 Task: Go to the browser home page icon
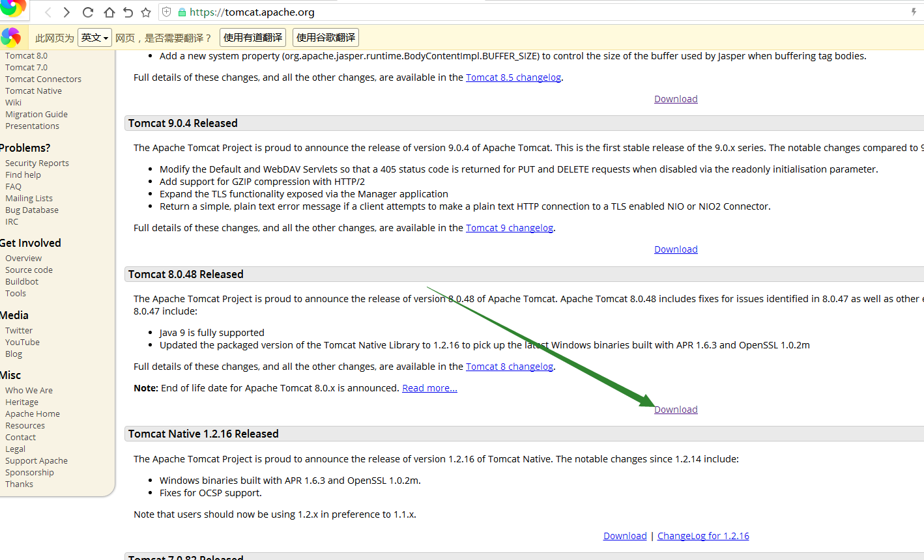coord(109,12)
